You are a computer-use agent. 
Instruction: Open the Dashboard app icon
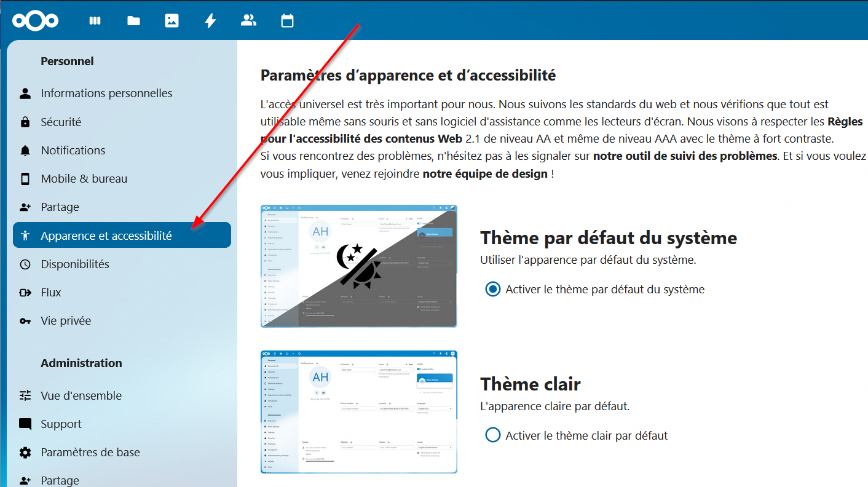pyautogui.click(x=95, y=21)
